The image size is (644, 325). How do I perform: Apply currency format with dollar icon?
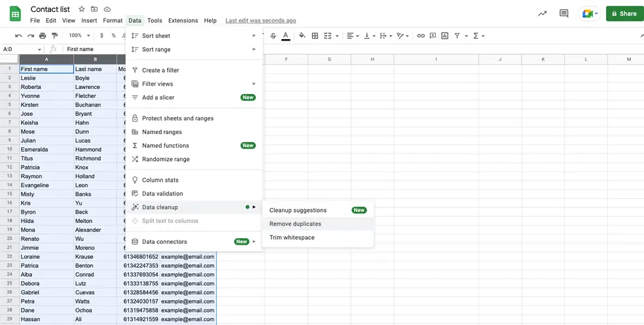tap(101, 36)
